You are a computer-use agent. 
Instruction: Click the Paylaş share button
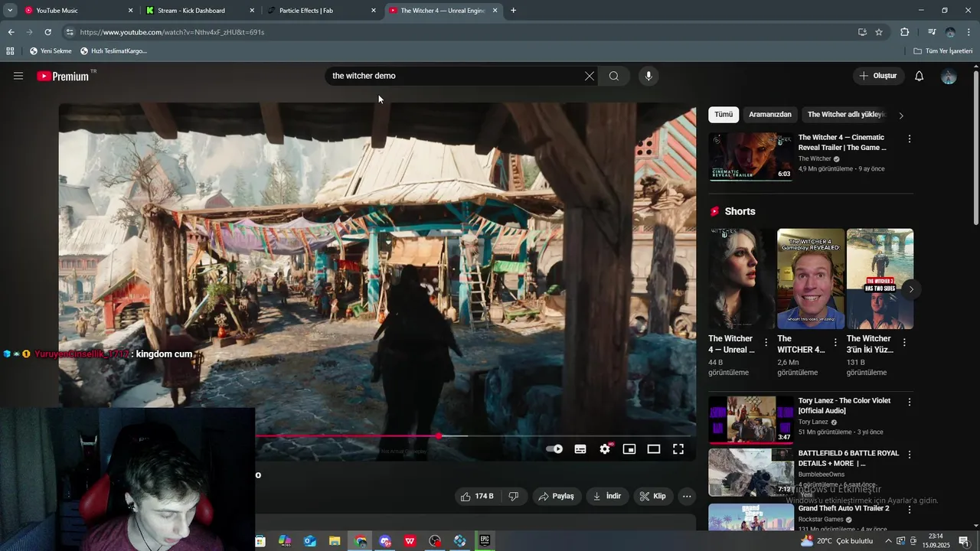tap(557, 496)
